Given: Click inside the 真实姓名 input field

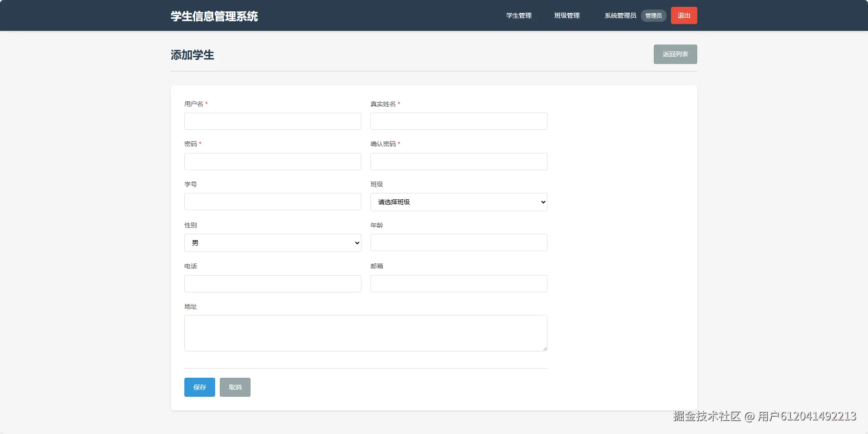Looking at the screenshot, I should click(458, 121).
